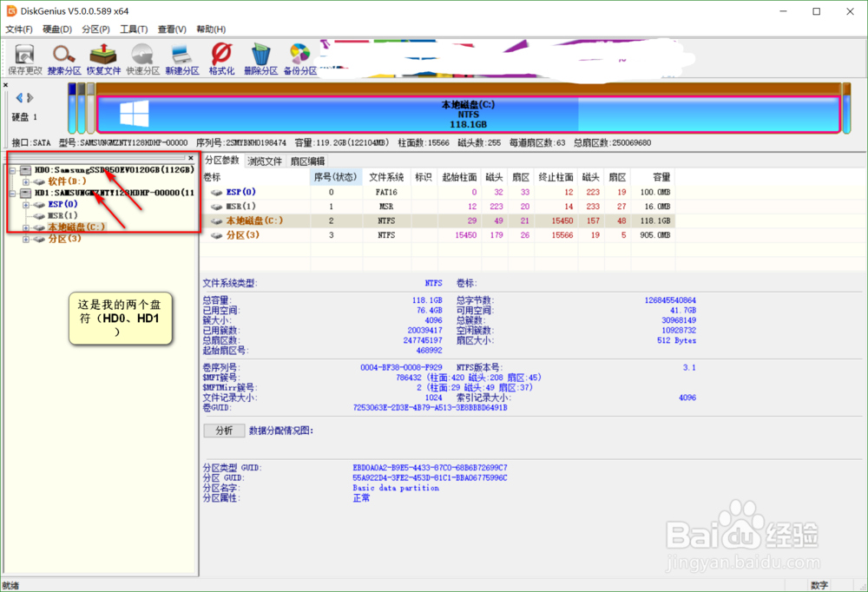Click the 905.0MB capacity cell
The width and height of the screenshot is (868, 592).
pos(654,235)
